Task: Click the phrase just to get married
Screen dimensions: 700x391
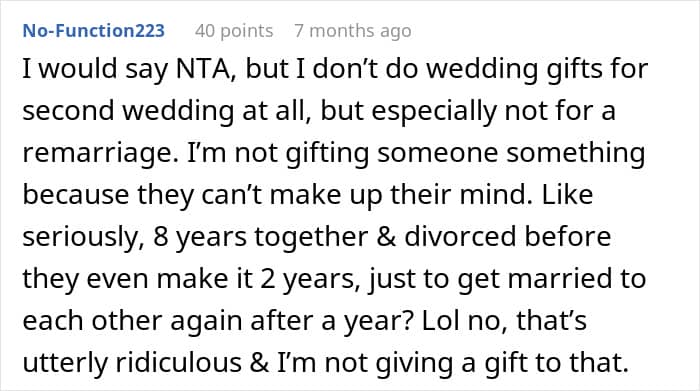Action: point(459,279)
